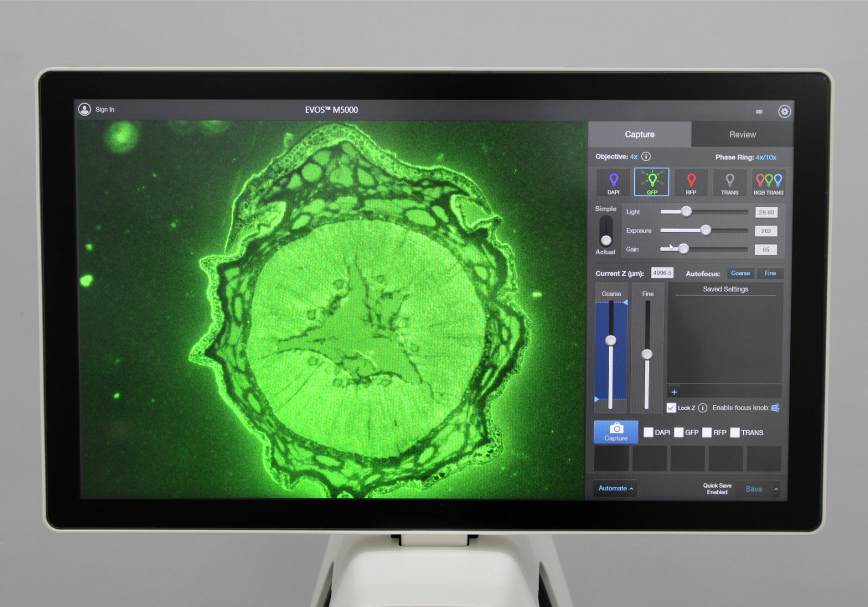Click the Capture camera button
The height and width of the screenshot is (607, 868).
pos(616,432)
